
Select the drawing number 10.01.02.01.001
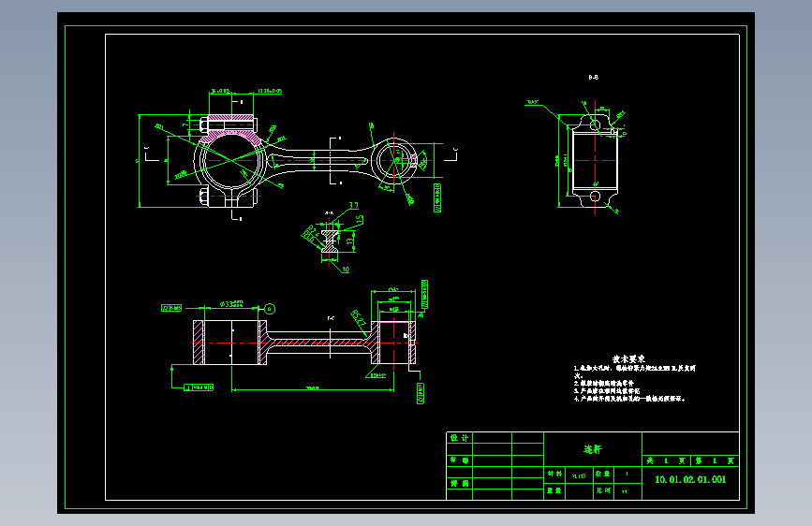click(690, 479)
